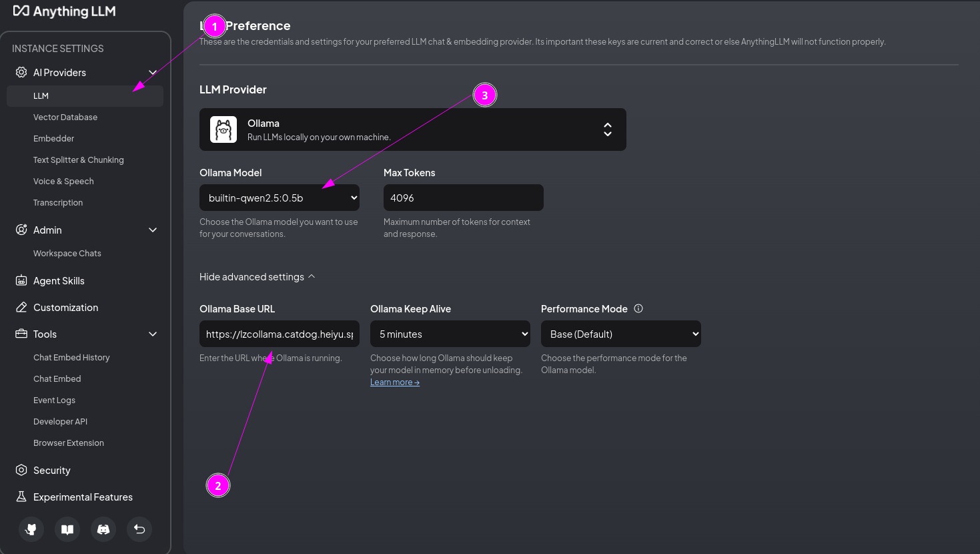Click the back arrow icon in footer
Screen dimensions: 980x554
[139, 529]
